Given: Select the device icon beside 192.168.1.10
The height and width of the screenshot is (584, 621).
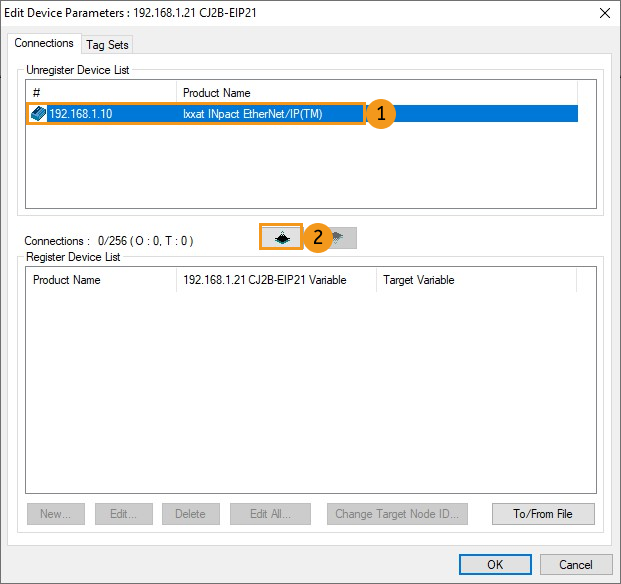Looking at the screenshot, I should tap(38, 114).
